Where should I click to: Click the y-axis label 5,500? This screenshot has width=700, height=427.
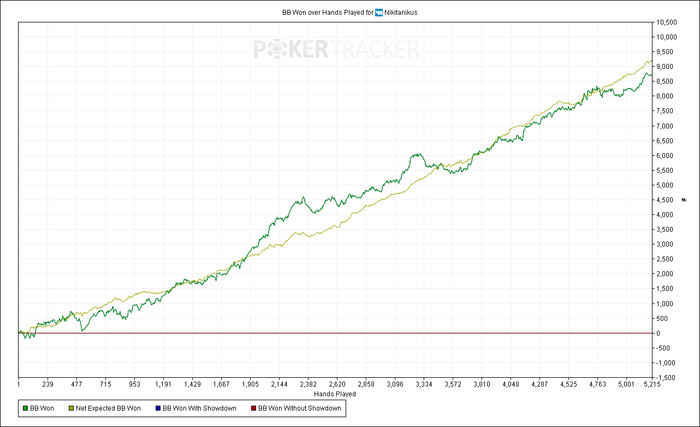[665, 170]
